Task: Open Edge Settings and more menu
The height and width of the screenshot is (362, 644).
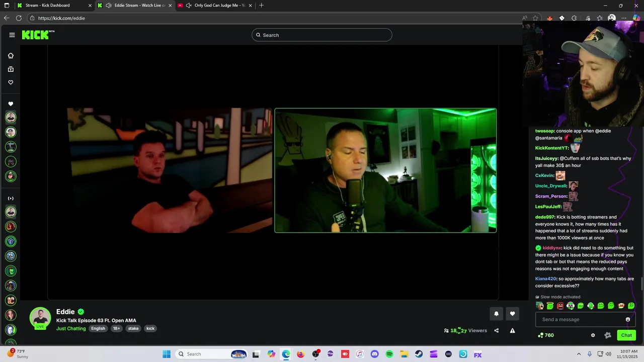Action: click(x=624, y=18)
